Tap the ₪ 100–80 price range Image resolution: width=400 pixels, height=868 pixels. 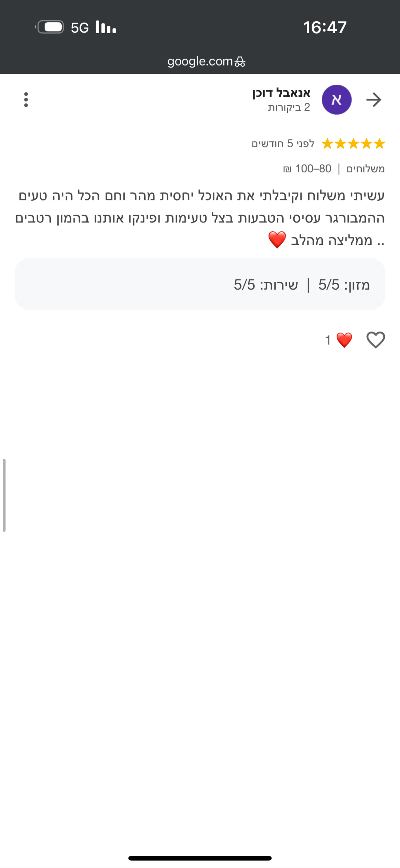[x=307, y=169]
